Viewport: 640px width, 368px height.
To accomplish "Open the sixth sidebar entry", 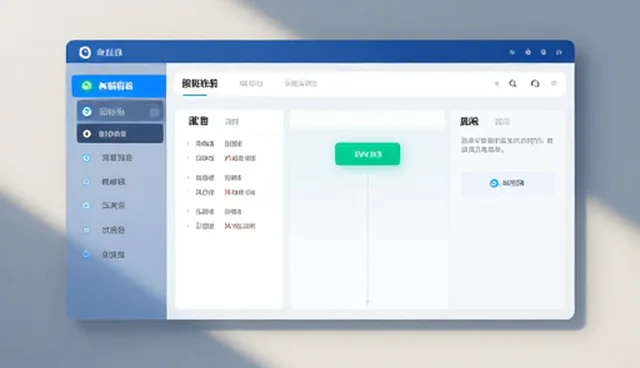I will (x=113, y=205).
